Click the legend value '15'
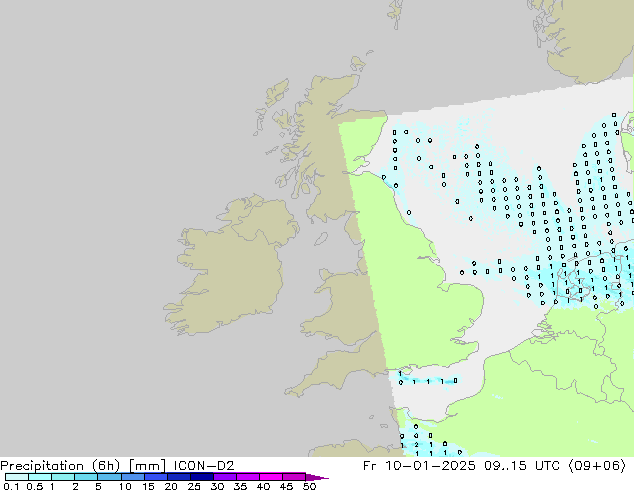Screen dimensions: 634x490 (x=148, y=486)
